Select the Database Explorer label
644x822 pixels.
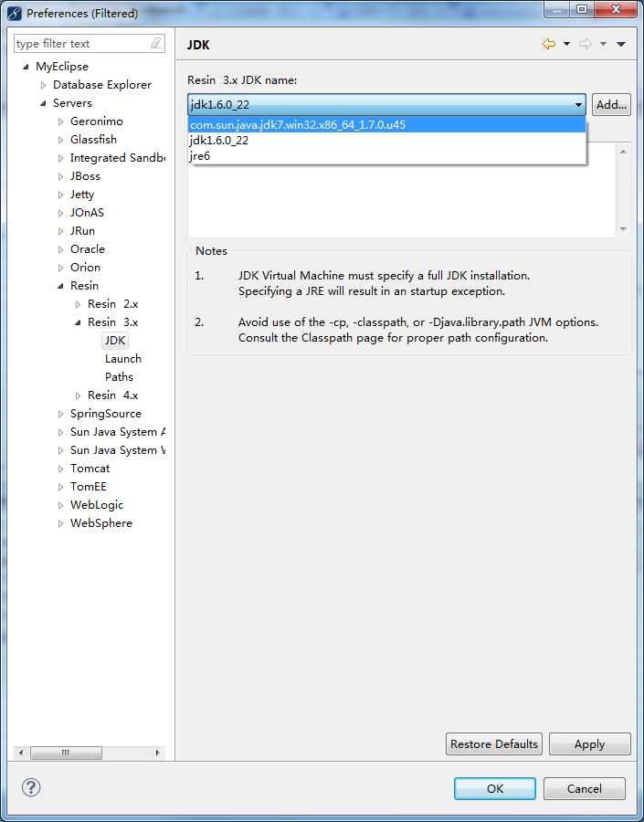coord(102,84)
